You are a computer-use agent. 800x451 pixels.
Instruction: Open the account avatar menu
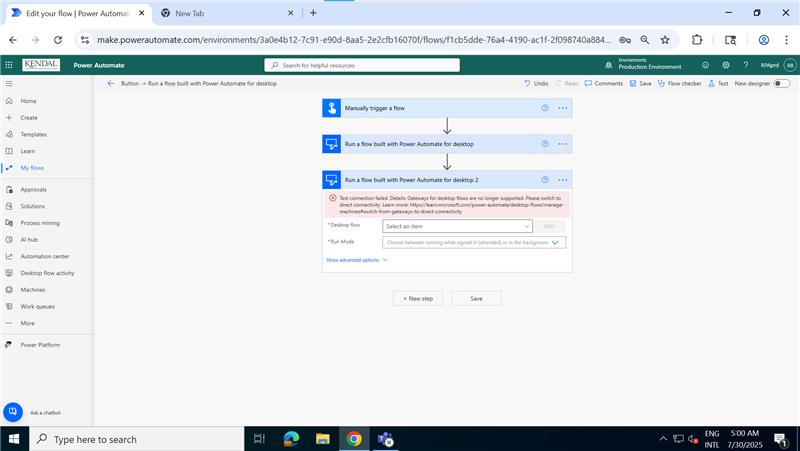pos(790,65)
